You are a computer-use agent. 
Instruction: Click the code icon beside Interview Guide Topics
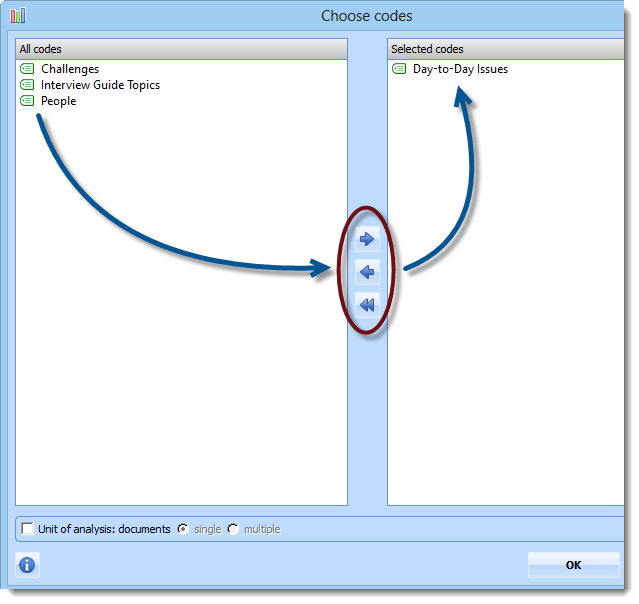[27, 85]
